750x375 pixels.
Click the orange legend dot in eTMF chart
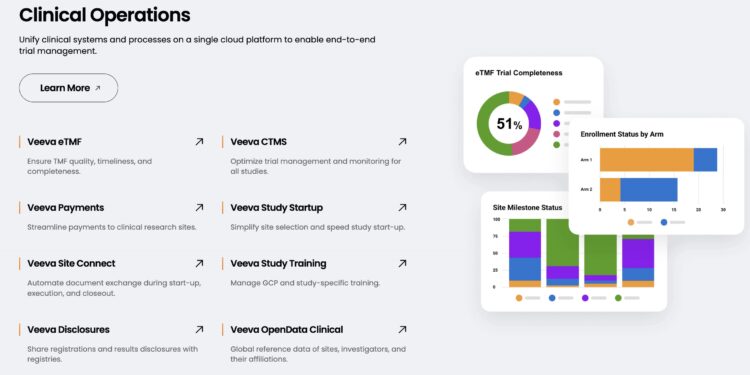tap(556, 102)
